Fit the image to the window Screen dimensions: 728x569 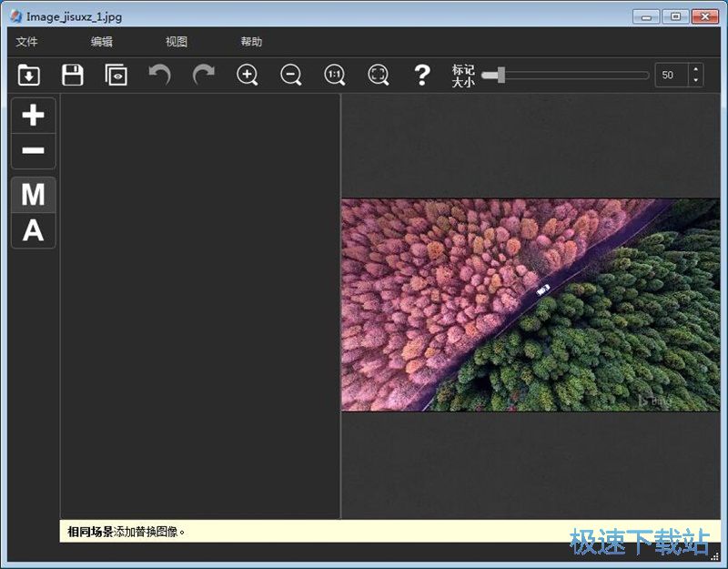pos(378,76)
